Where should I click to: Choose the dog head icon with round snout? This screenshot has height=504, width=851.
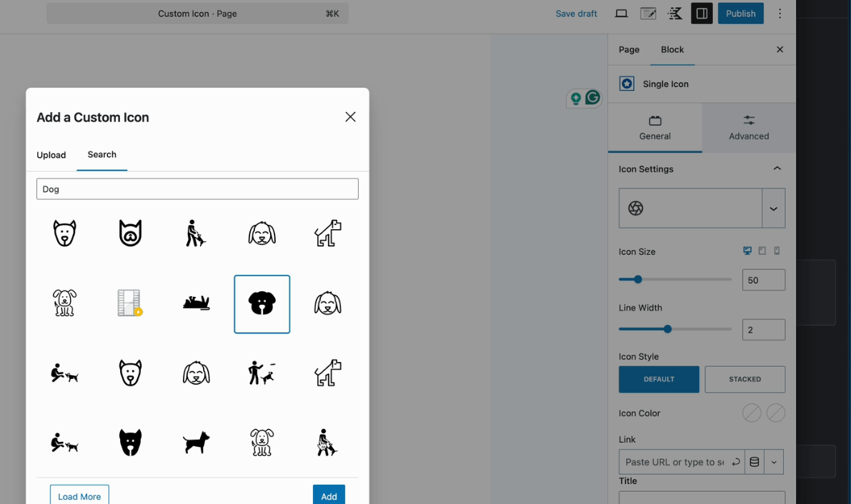130,233
